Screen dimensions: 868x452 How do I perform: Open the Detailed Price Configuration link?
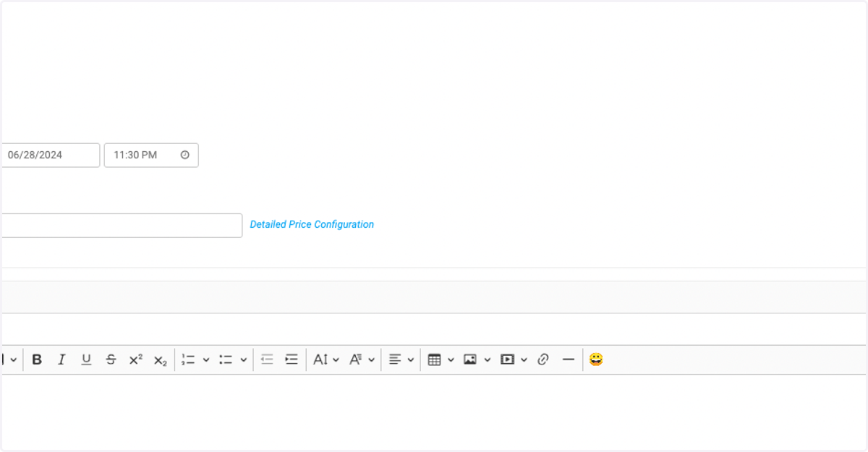tap(312, 225)
